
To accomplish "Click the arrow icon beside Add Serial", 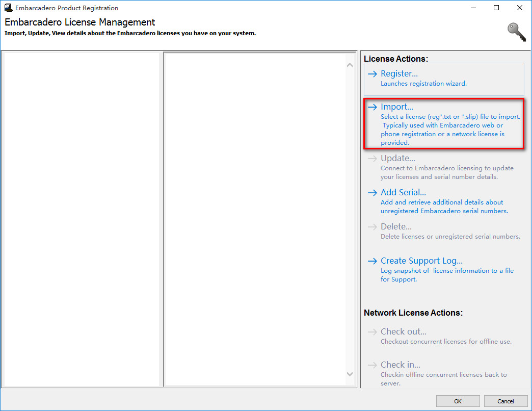I will click(x=371, y=192).
